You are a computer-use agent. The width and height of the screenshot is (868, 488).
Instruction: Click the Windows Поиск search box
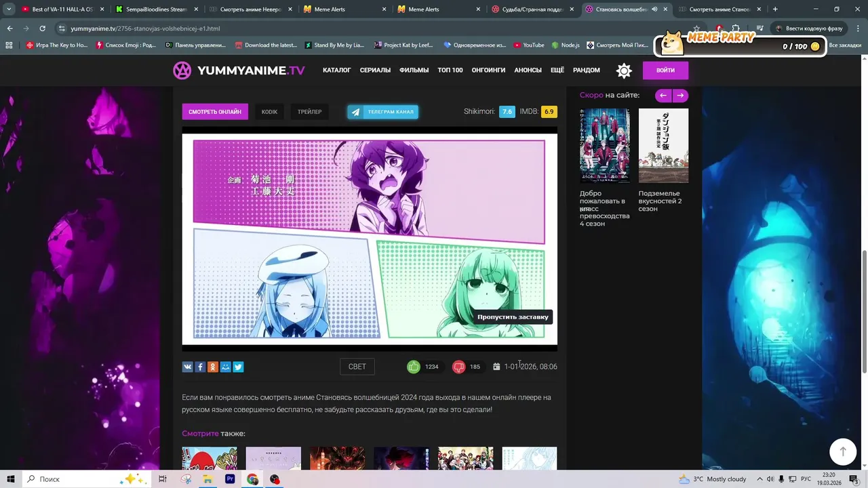(88, 479)
